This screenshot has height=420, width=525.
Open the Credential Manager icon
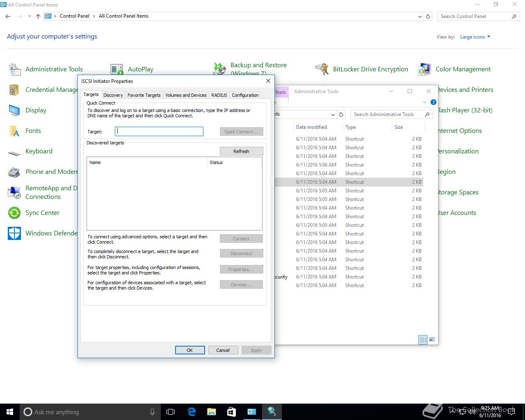point(14,90)
